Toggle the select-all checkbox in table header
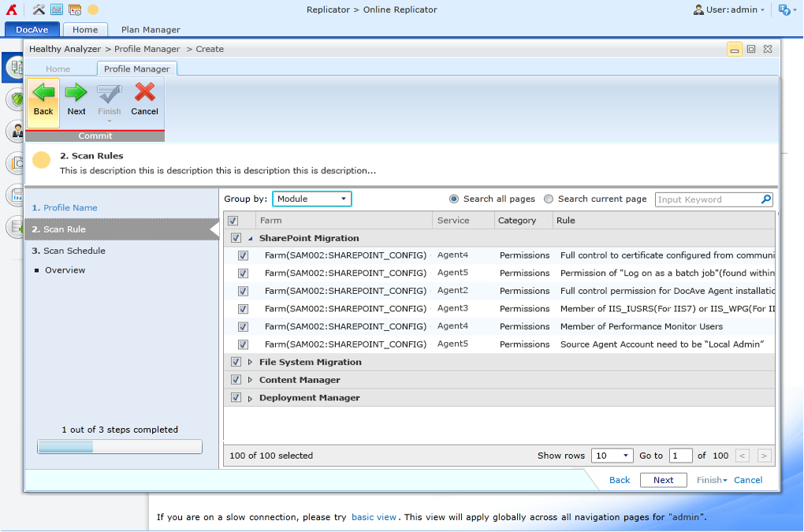 pos(233,221)
